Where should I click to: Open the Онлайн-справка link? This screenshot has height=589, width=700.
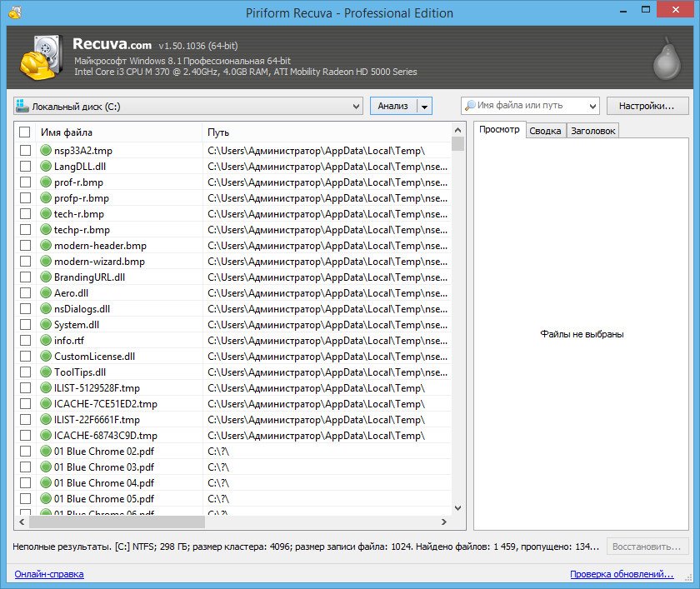[49, 574]
